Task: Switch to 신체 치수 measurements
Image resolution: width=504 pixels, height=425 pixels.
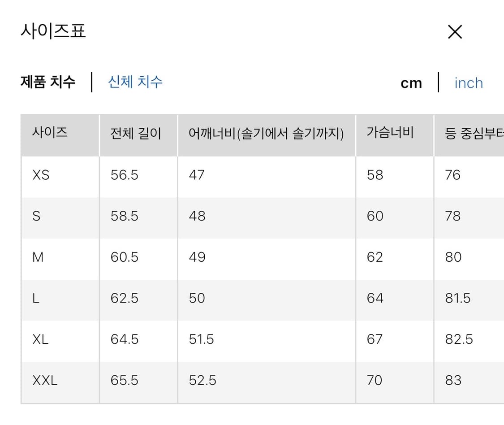Action: tap(135, 82)
